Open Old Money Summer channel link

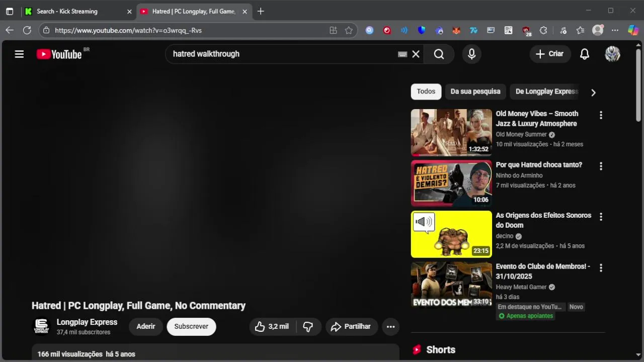click(521, 134)
